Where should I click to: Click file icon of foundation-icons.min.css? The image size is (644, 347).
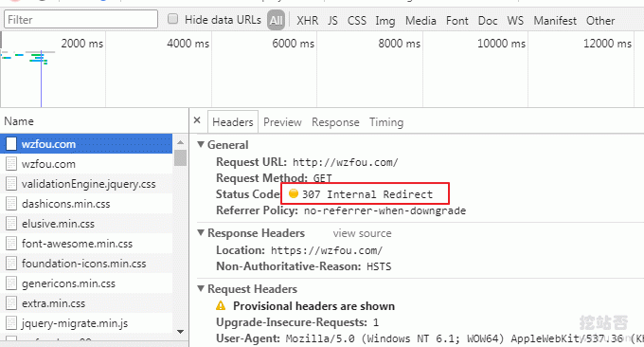tap(11, 264)
